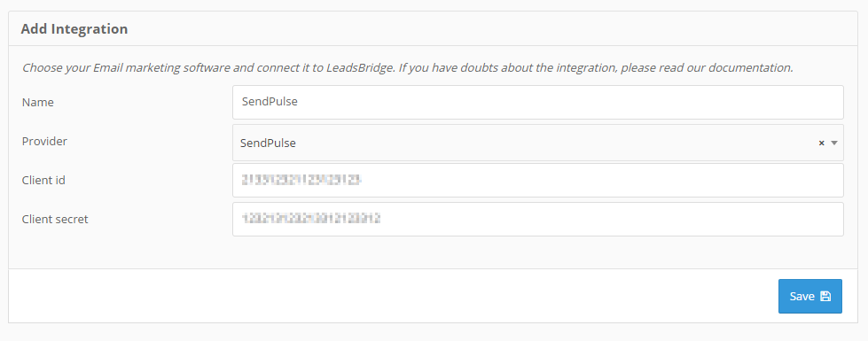Viewport: 868px width, 341px height.
Task: Click the floppy disk icon on Save
Action: click(825, 296)
